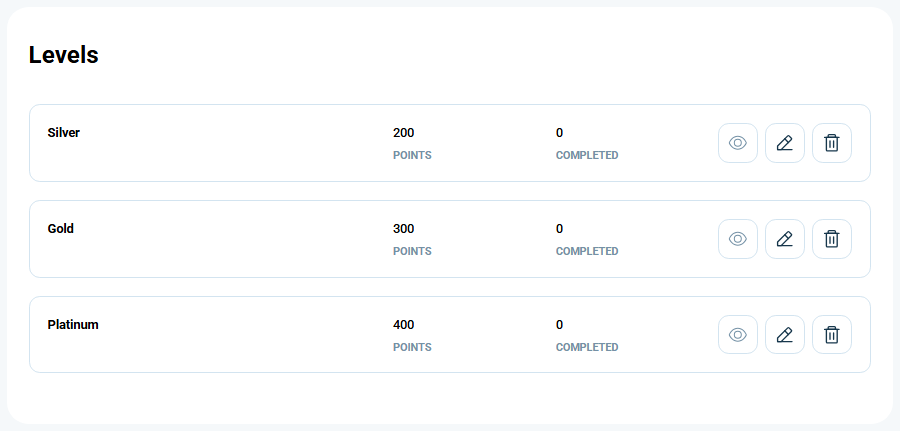Viewport: 900px width, 431px height.
Task: Click the POINTS label under 300
Action: 412,251
